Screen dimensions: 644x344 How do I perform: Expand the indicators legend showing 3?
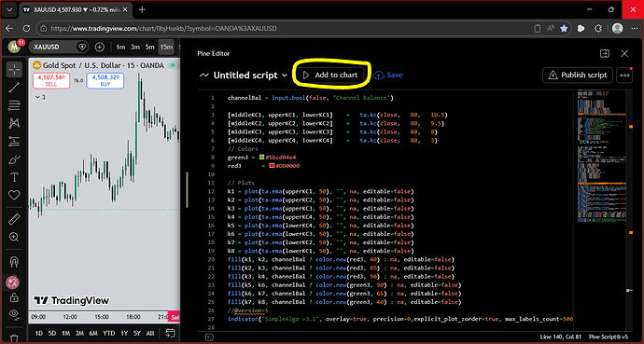pyautogui.click(x=40, y=97)
